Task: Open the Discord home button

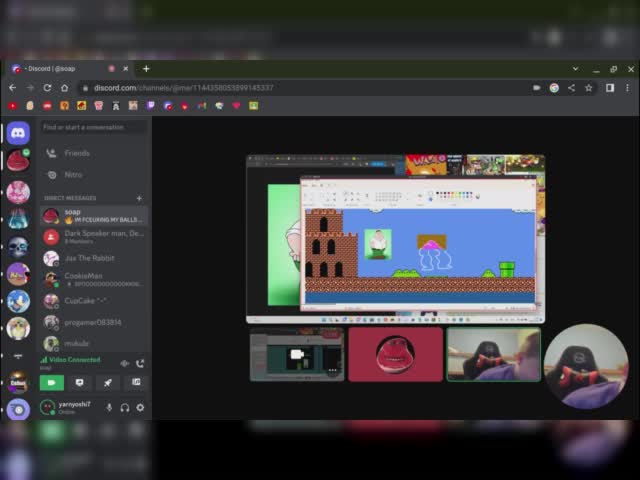Action: 18,133
